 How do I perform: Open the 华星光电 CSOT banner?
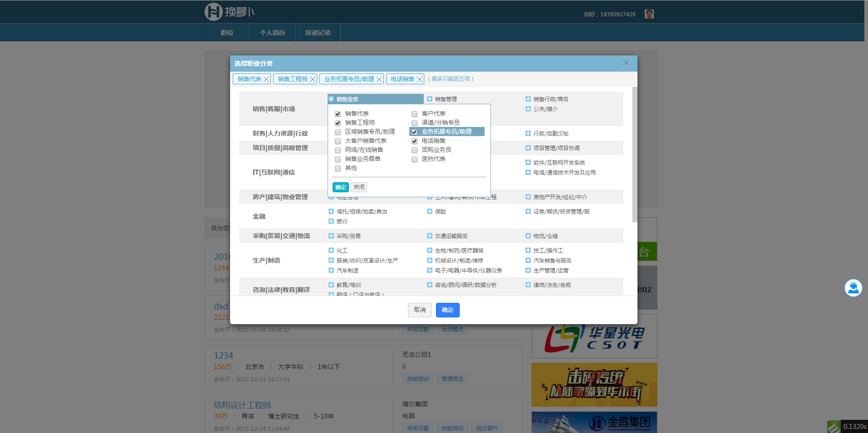coord(594,337)
